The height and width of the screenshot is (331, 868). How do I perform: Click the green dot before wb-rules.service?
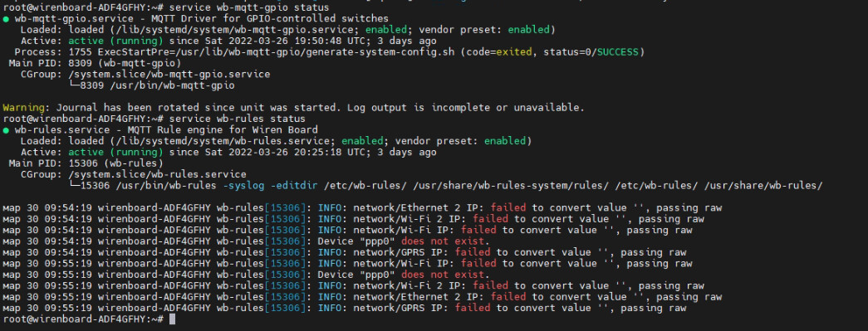[6, 130]
